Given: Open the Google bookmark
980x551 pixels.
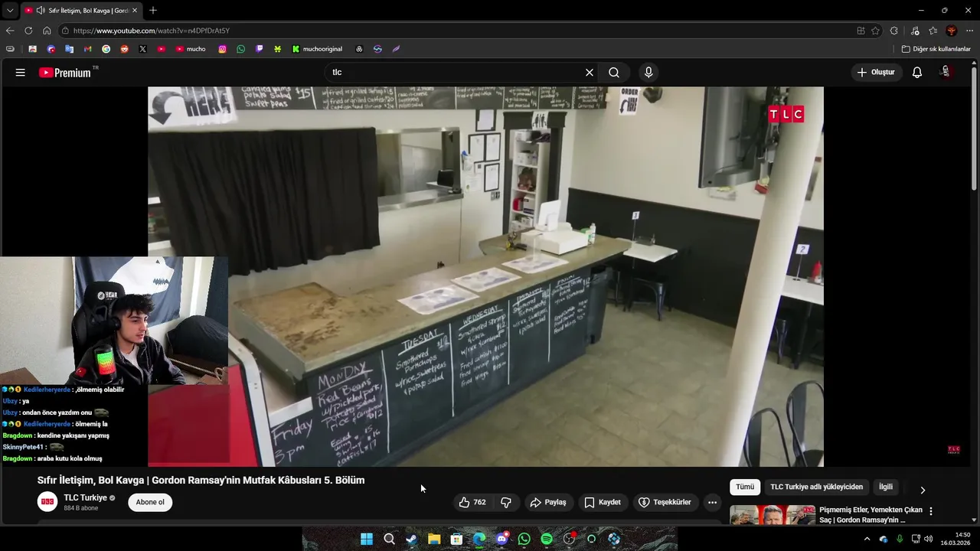Looking at the screenshot, I should 106,49.
